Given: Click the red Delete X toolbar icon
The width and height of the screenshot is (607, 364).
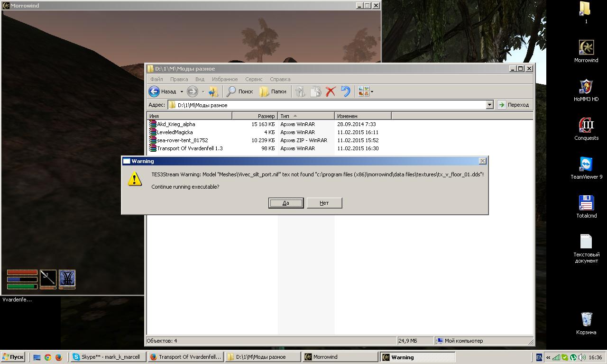Looking at the screenshot, I should [331, 91].
